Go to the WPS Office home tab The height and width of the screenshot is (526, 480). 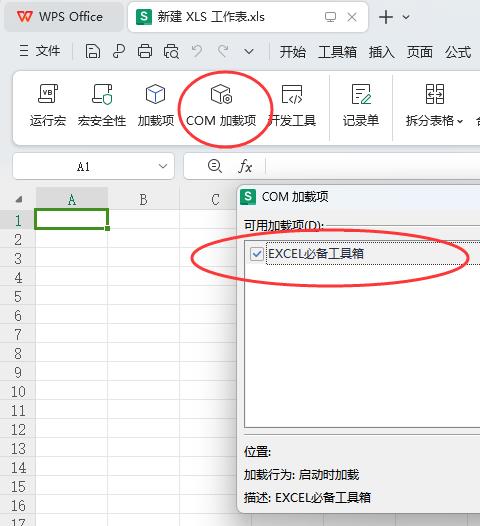pyautogui.click(x=63, y=17)
